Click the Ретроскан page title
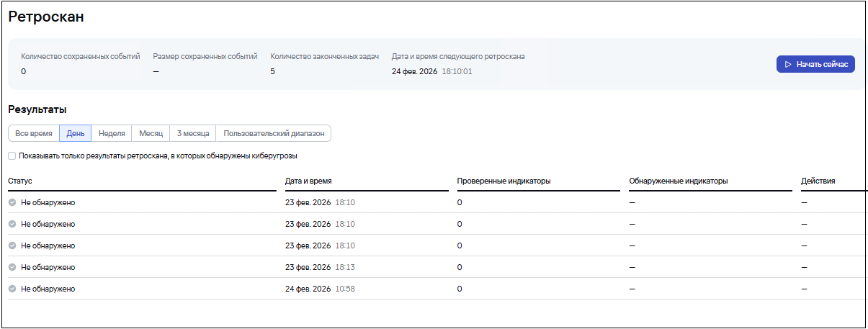Viewport: 868px width, 329px height. point(46,17)
